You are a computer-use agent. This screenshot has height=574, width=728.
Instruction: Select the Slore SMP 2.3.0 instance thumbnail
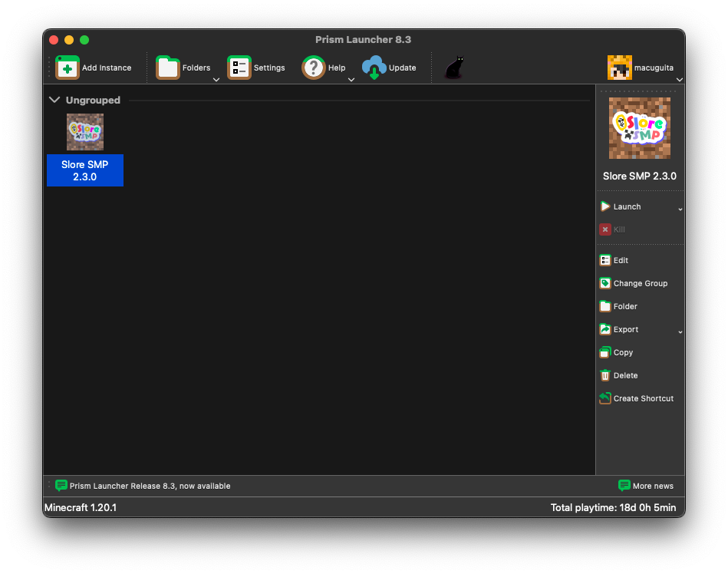click(x=85, y=132)
